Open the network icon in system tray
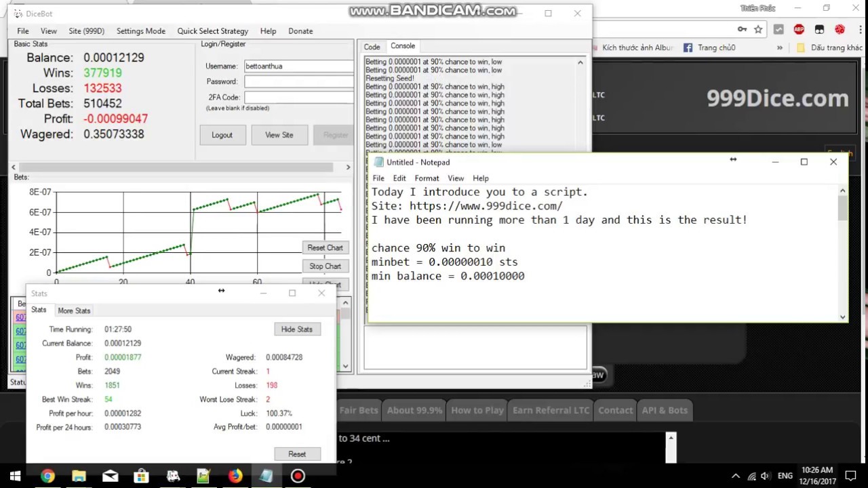The height and width of the screenshot is (488, 868). click(x=751, y=476)
